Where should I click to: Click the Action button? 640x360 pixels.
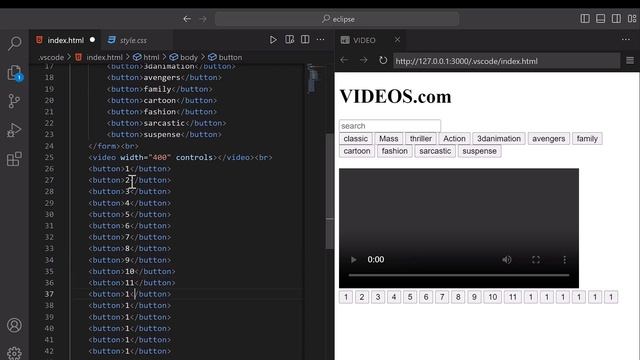coord(454,139)
